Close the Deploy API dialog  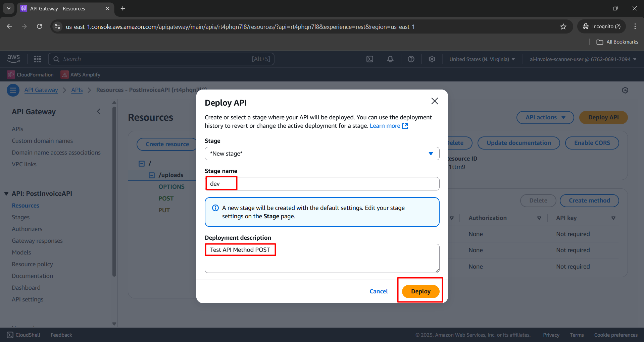point(435,101)
